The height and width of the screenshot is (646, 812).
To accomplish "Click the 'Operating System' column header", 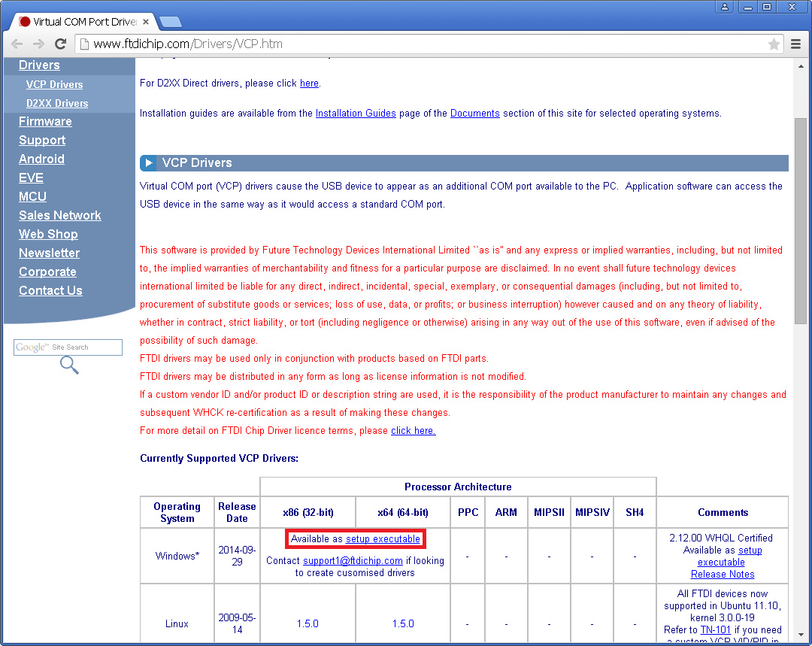I will point(177,512).
